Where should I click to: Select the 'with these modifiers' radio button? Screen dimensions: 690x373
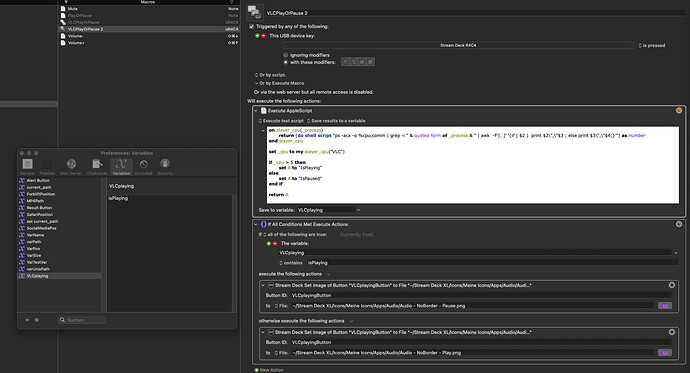tap(286, 62)
